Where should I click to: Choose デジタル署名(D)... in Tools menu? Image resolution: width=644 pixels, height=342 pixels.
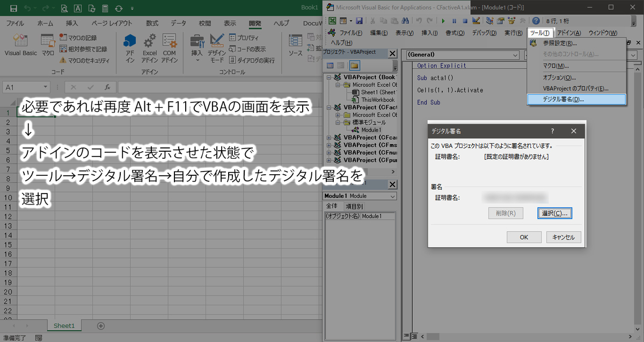(576, 99)
